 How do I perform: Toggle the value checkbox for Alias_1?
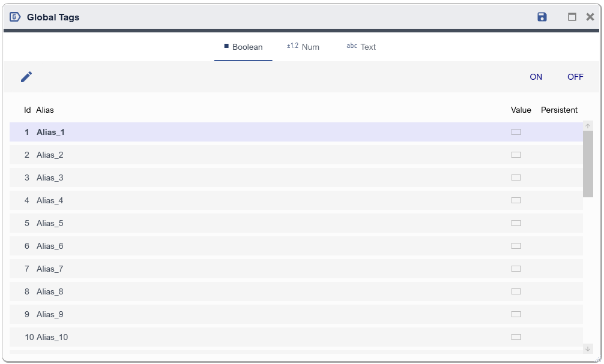coord(516,132)
